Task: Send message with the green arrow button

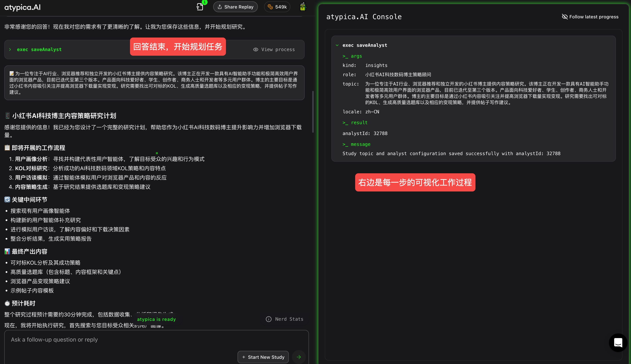Action: tap(299, 357)
